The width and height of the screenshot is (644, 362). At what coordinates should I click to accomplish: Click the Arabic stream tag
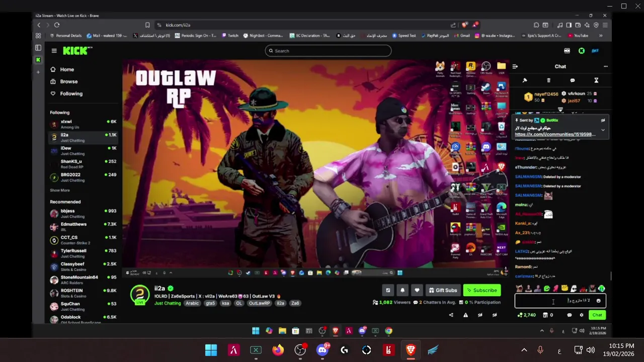coord(192,303)
